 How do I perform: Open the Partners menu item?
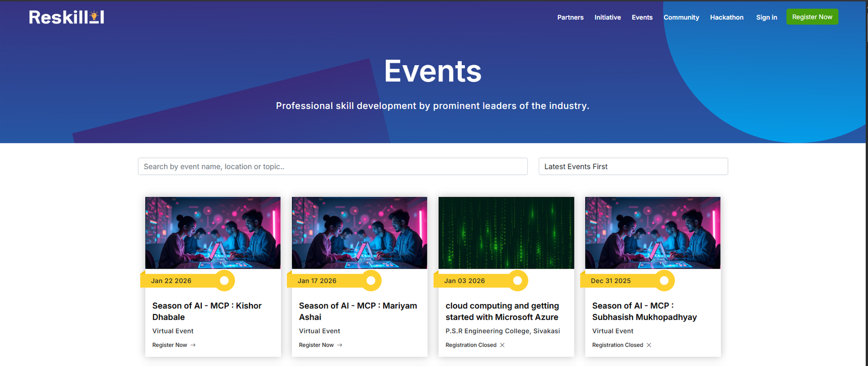570,17
